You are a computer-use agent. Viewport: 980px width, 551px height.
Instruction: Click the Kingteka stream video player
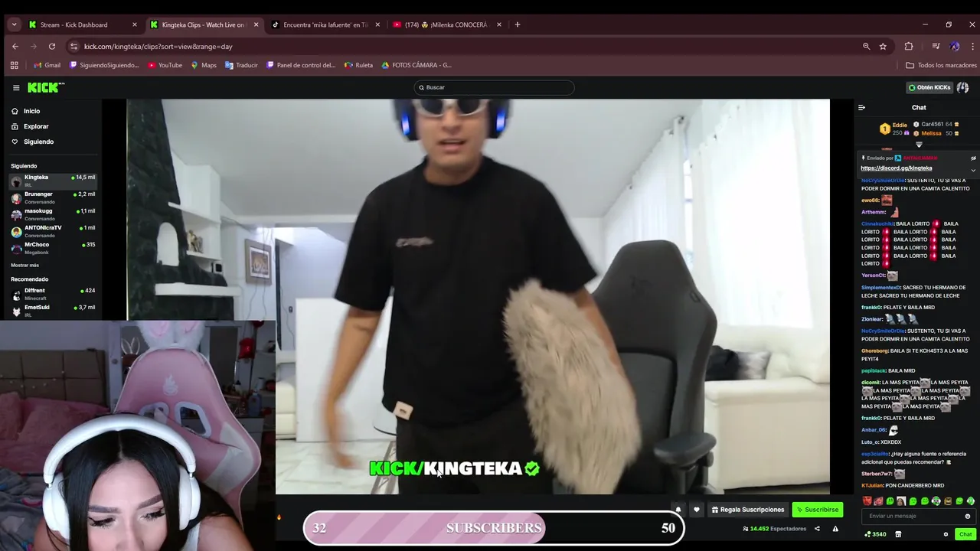[x=478, y=296]
